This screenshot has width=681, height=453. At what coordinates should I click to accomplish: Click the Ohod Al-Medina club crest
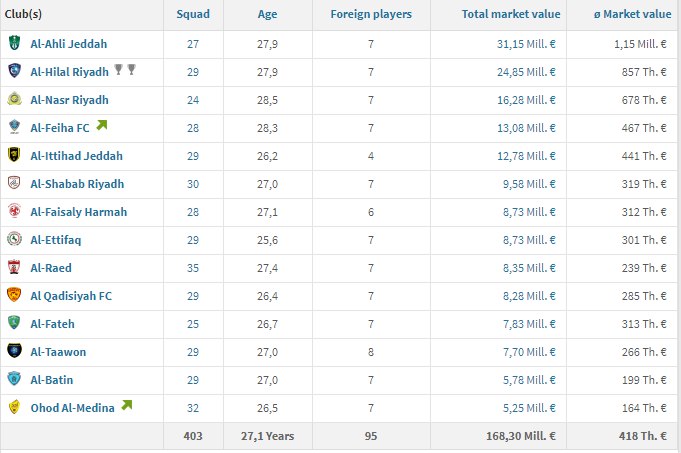[14, 407]
